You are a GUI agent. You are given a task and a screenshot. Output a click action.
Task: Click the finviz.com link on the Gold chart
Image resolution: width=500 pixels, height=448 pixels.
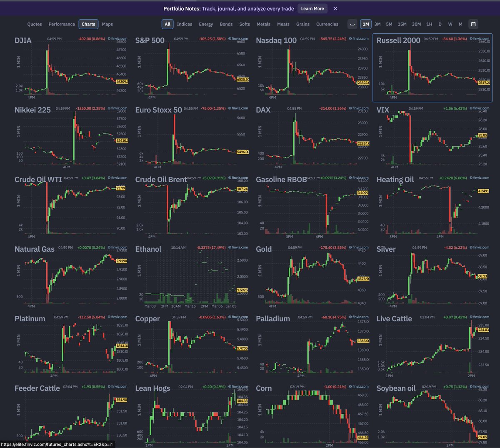[x=359, y=247]
